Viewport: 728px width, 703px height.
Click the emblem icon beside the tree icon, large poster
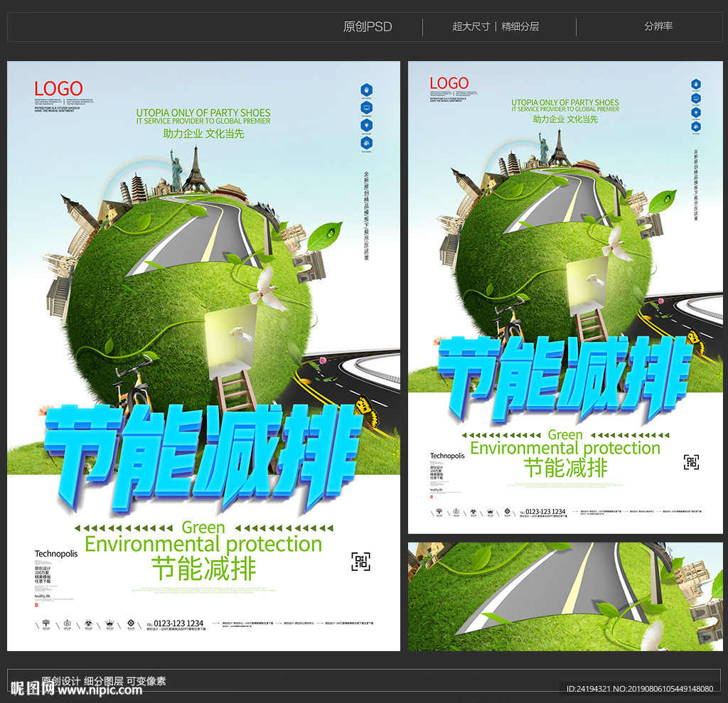click(x=67, y=623)
